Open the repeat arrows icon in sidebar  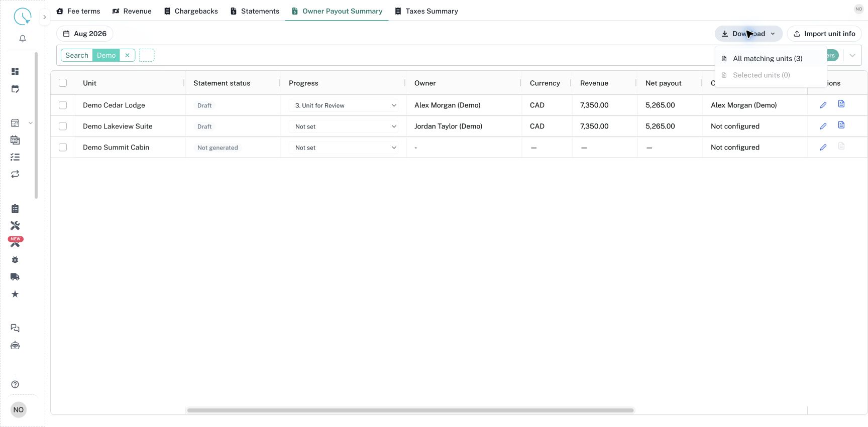[x=15, y=174]
